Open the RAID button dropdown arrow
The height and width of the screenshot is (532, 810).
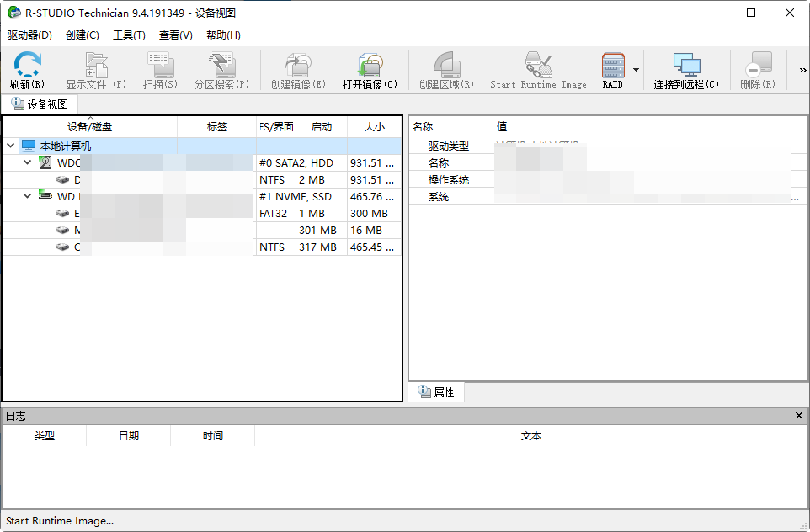(636, 70)
